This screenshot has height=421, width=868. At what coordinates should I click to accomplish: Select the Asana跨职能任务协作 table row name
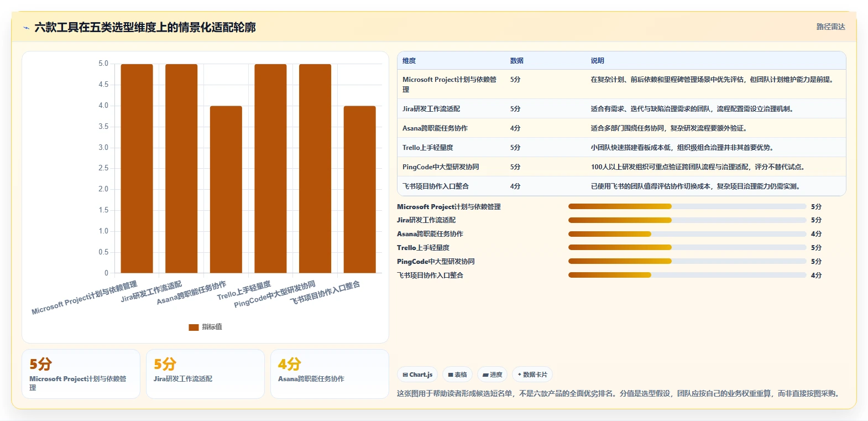tap(435, 128)
